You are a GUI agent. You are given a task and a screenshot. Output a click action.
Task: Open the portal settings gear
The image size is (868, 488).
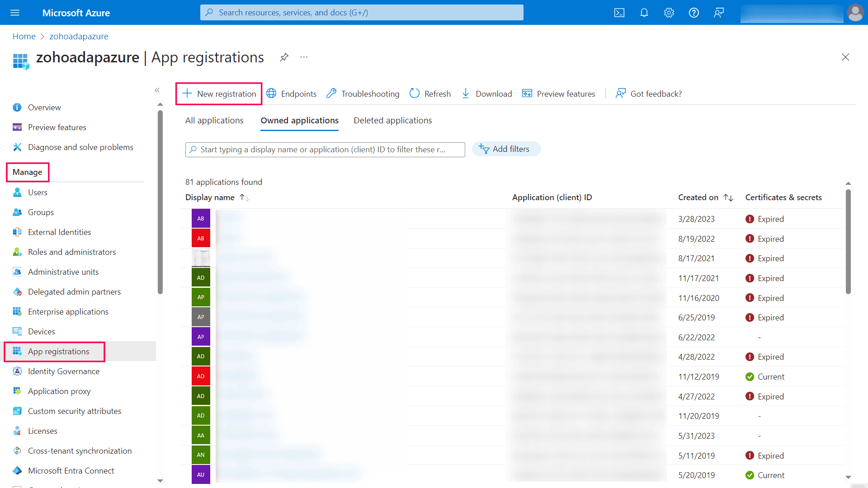coord(669,12)
